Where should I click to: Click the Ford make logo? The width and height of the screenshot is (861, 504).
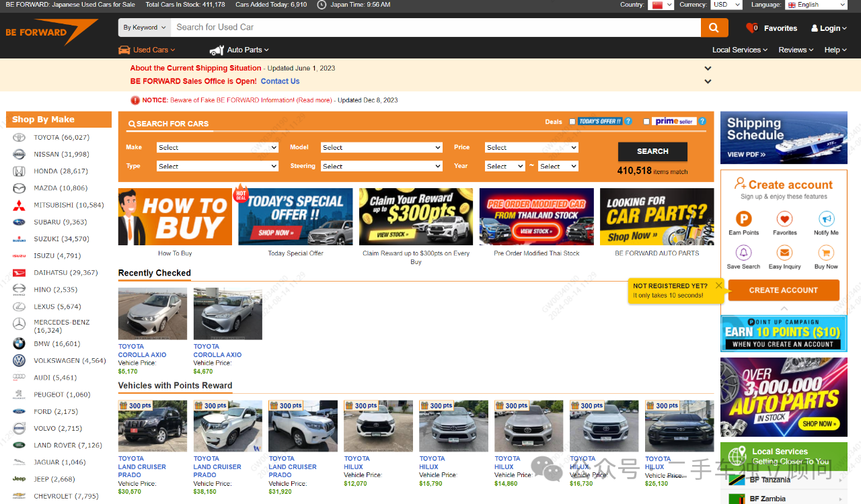coord(19,411)
